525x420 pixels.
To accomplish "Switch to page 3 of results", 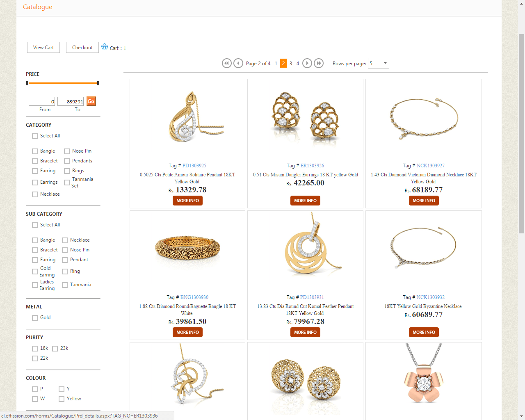I will coord(290,63).
